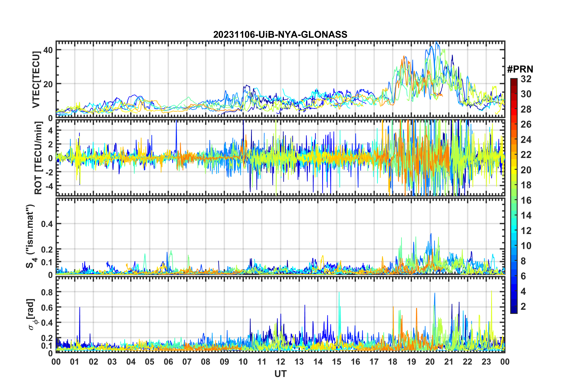Click x-axis tick label 23
The height and width of the screenshot is (392, 561).
[x=486, y=362]
